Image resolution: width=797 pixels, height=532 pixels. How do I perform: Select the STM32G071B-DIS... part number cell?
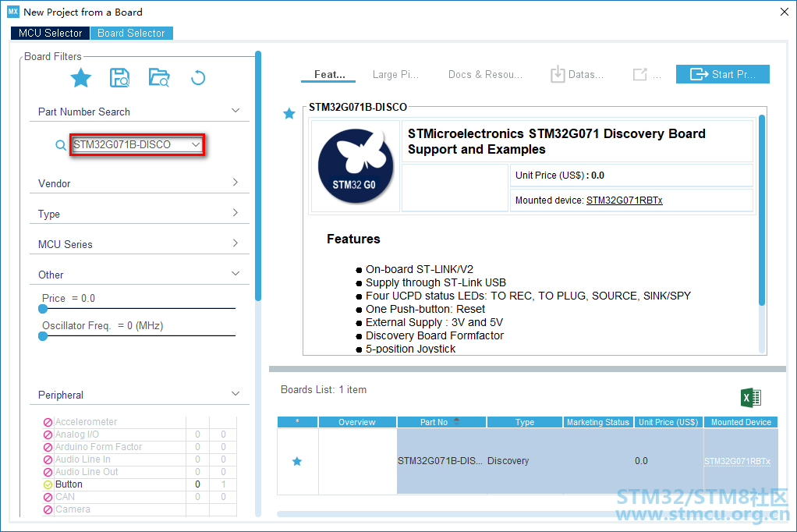(440, 461)
